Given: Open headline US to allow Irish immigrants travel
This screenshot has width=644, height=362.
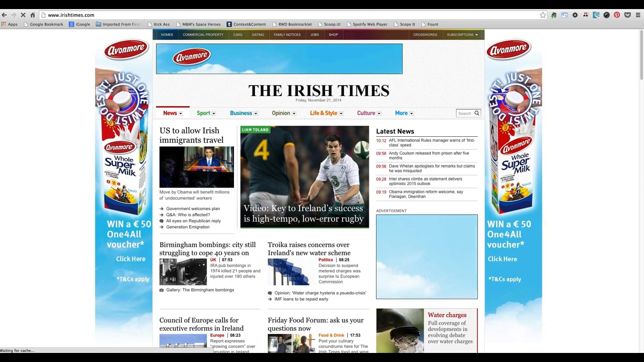Looking at the screenshot, I should (x=192, y=135).
